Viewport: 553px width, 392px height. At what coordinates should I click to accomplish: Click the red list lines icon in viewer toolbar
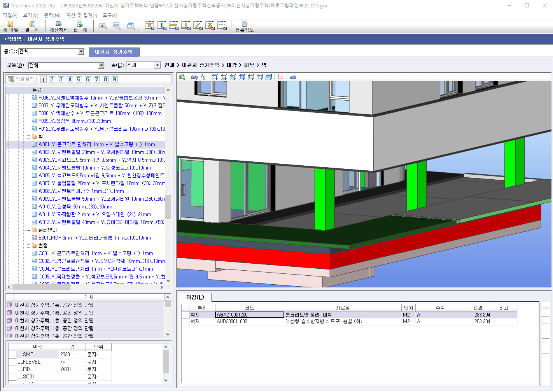281,77
